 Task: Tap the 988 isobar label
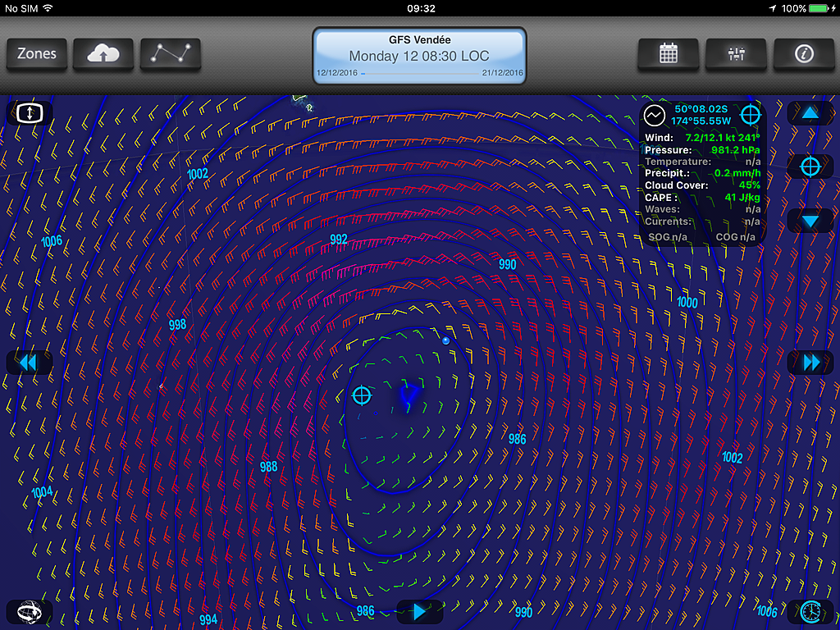pyautogui.click(x=268, y=467)
